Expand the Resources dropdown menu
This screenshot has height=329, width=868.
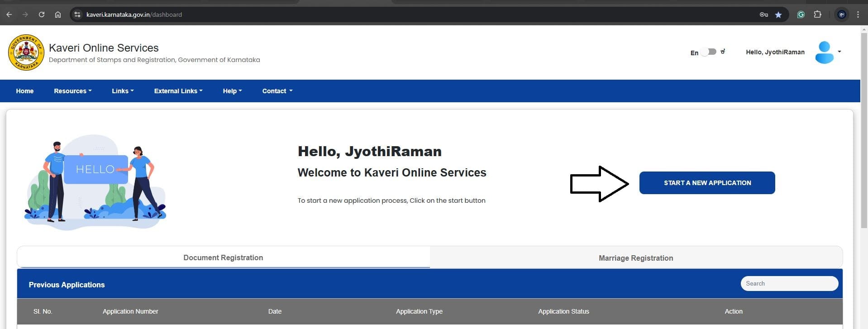pos(72,91)
